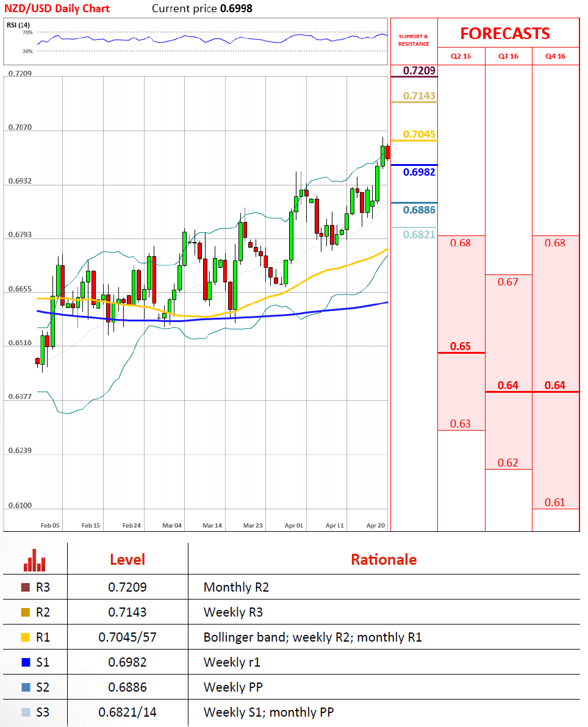Click the 0.6982 support level in blue

click(x=420, y=173)
